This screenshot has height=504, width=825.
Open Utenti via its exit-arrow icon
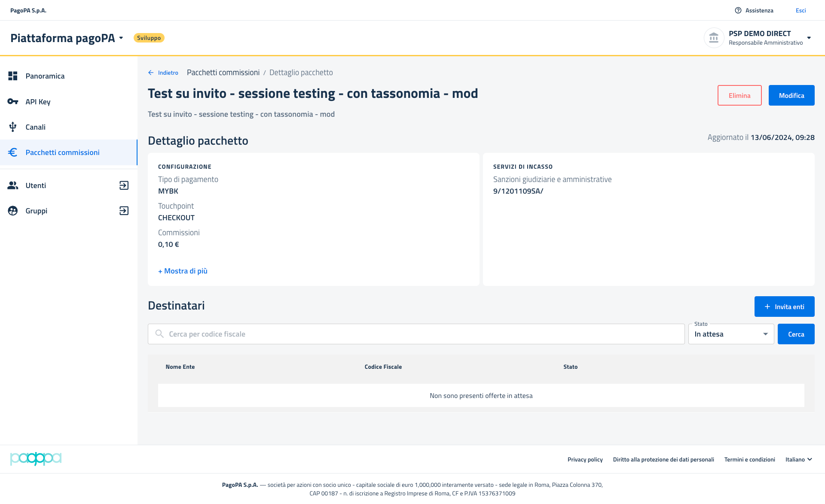point(124,185)
